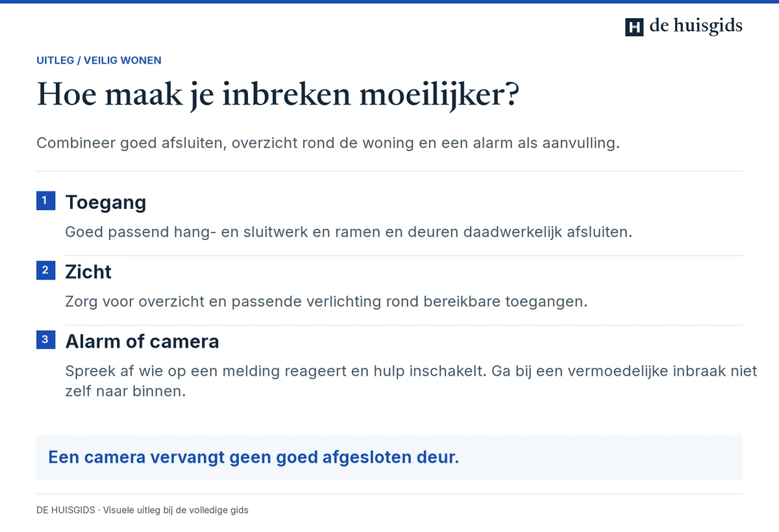The image size is (779, 532).
Task: Click the headline 'Hoe maak je inbreken moeilijker?'
Action: coord(278,95)
